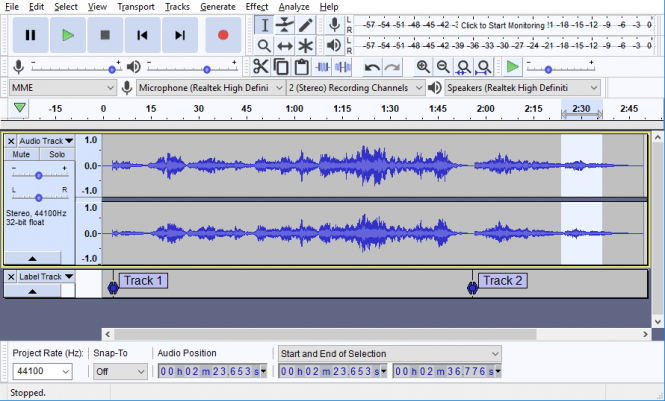This screenshot has height=401, width=665.
Task: Select the Multi-Tool asterisk icon
Action: coord(305,45)
